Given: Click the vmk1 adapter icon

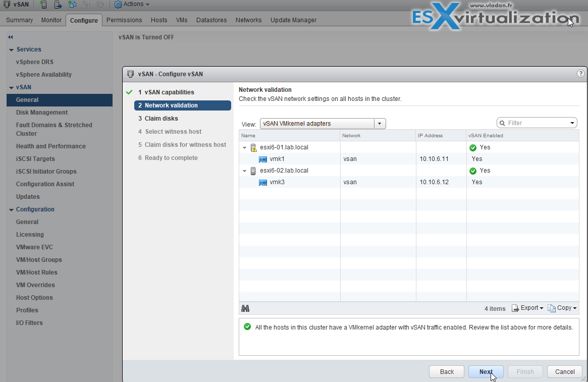Looking at the screenshot, I should point(263,159).
